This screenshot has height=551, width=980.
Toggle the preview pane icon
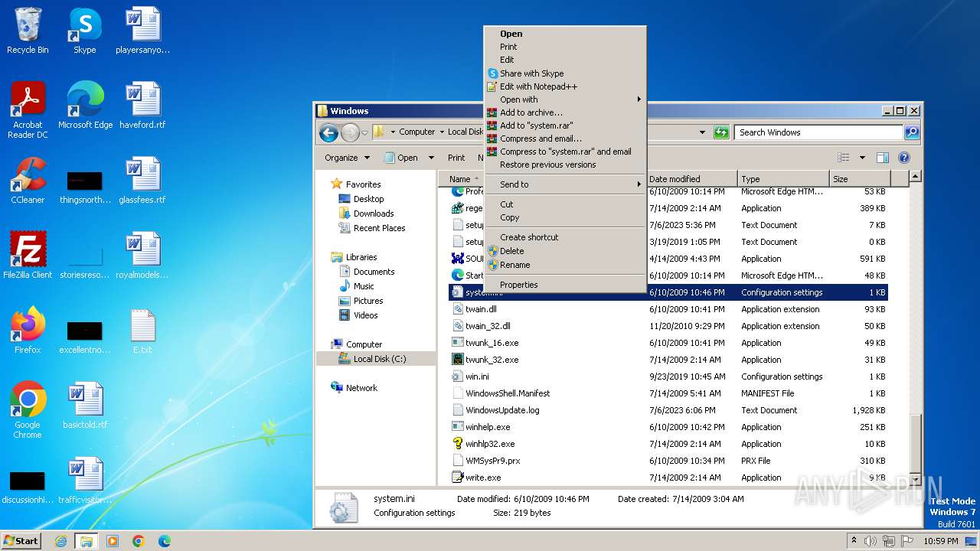point(882,158)
